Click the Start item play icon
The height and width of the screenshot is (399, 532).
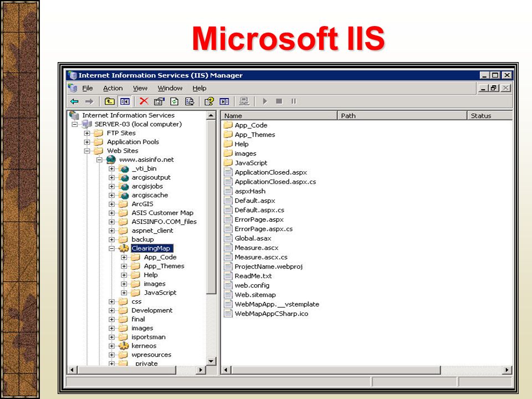(265, 101)
